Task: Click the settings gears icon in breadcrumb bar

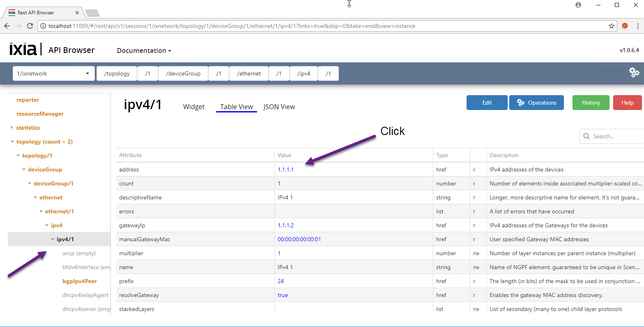Action: pyautogui.click(x=634, y=73)
